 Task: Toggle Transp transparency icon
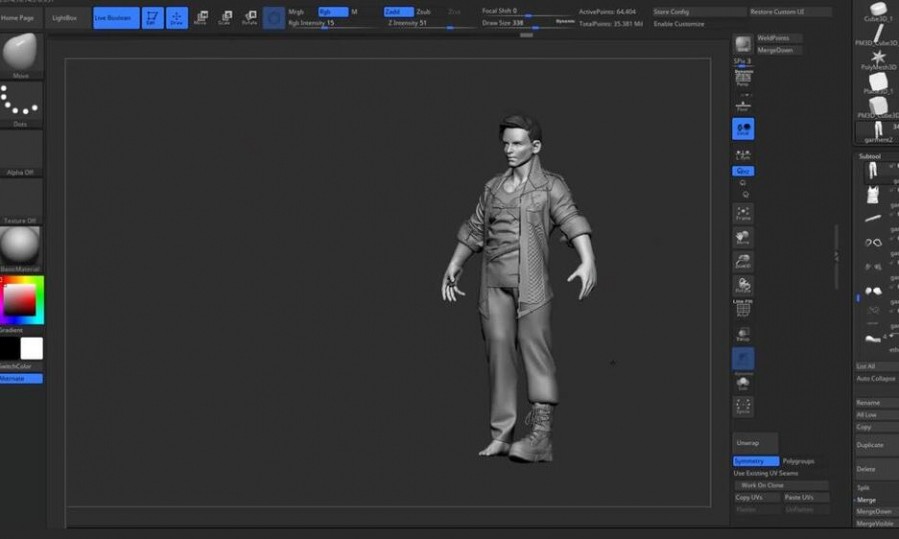(743, 334)
